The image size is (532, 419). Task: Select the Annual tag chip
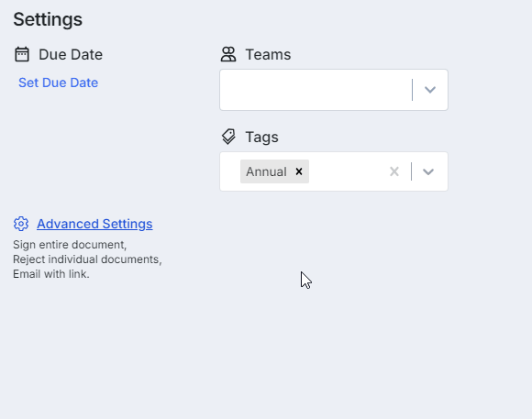pyautogui.click(x=267, y=171)
